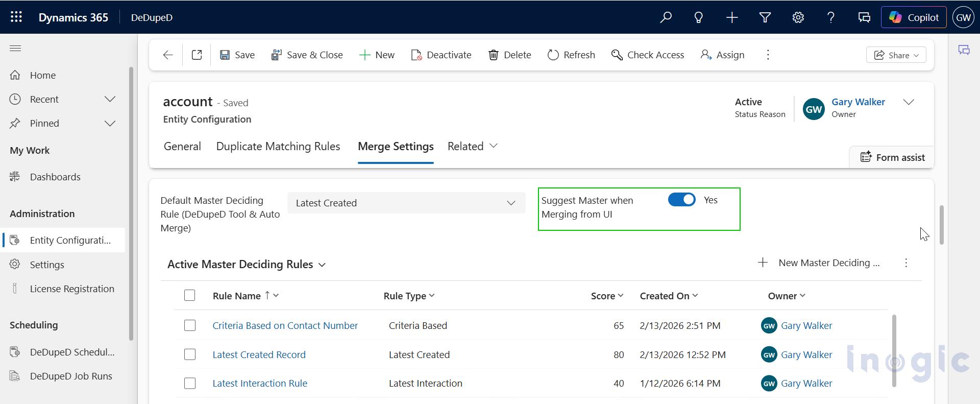Open Created On column header menu
Image resolution: width=980 pixels, height=404 pixels.
coord(669,296)
